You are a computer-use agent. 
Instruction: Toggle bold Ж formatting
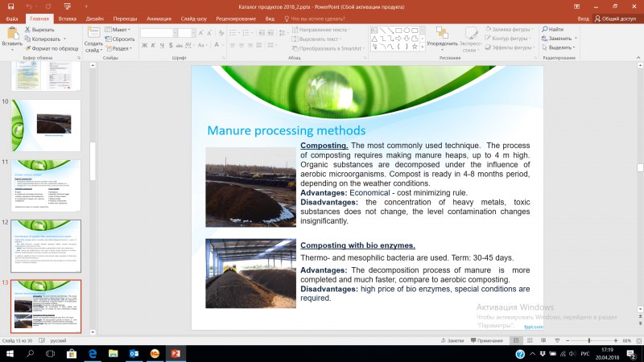pos(144,45)
